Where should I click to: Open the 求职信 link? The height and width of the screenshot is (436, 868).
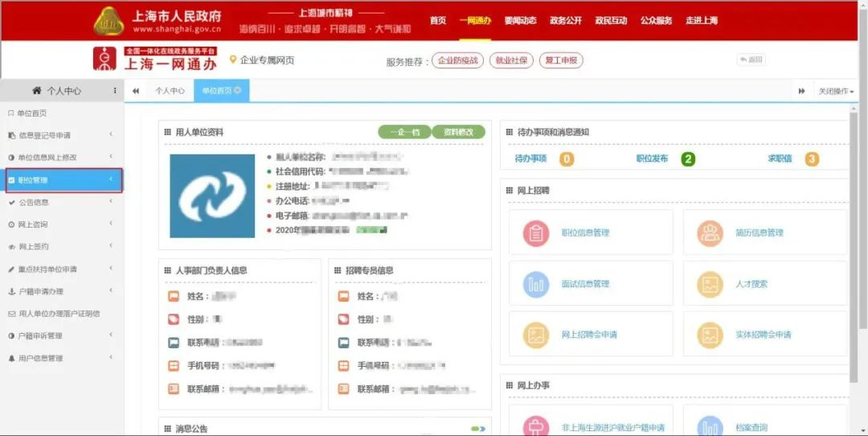point(780,159)
